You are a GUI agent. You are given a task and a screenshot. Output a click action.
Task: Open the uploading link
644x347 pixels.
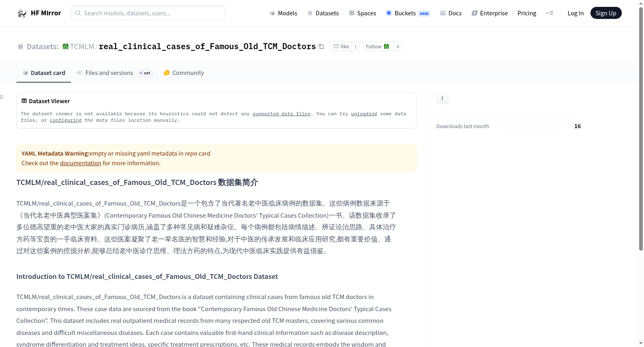click(x=364, y=114)
